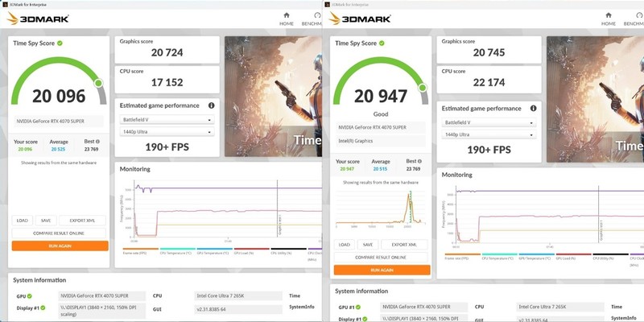This screenshot has width=644, height=322.
Task: Click the 3DMARK logo in left window
Action: [38, 19]
